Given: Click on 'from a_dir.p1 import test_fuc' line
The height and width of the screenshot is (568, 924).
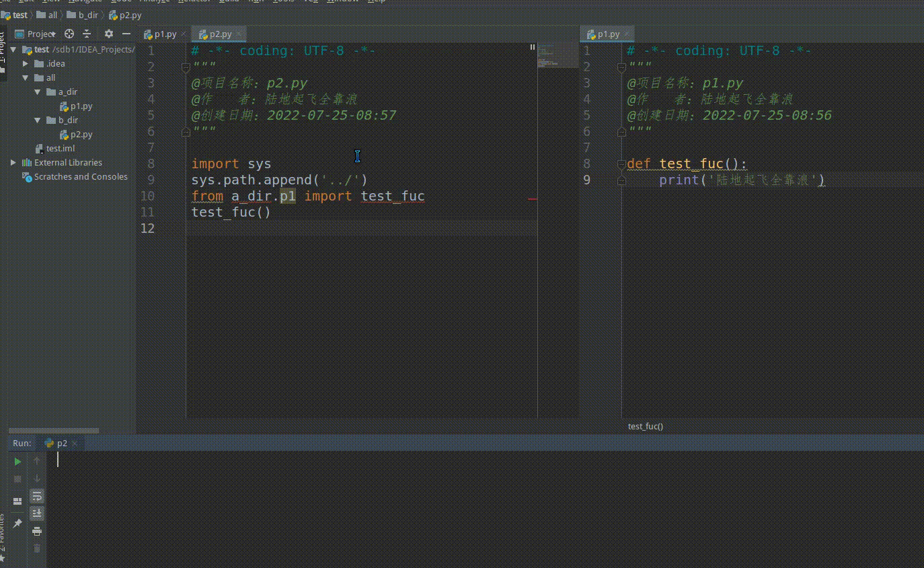Looking at the screenshot, I should [308, 196].
